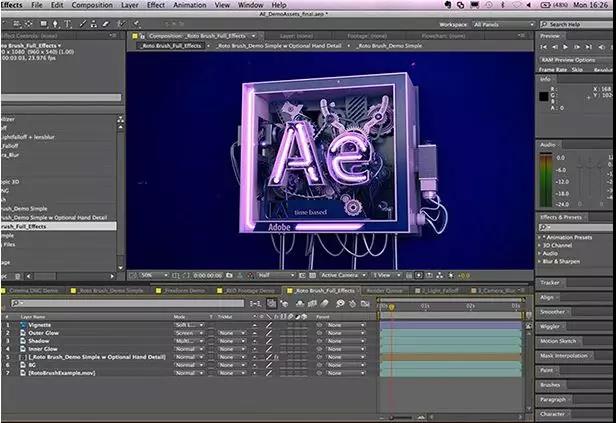
Task: Select the Pen tool
Action: (55, 24)
